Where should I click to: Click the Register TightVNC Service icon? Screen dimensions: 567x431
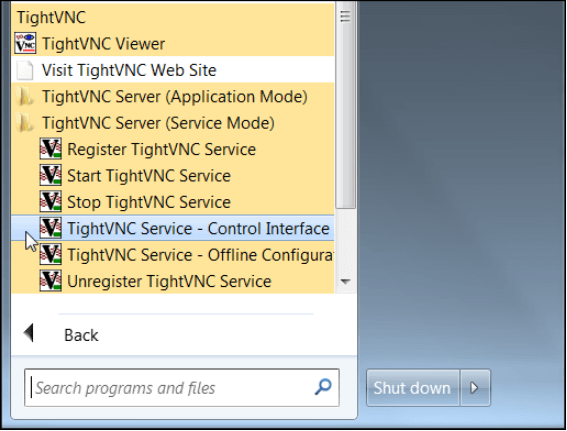tap(50, 149)
